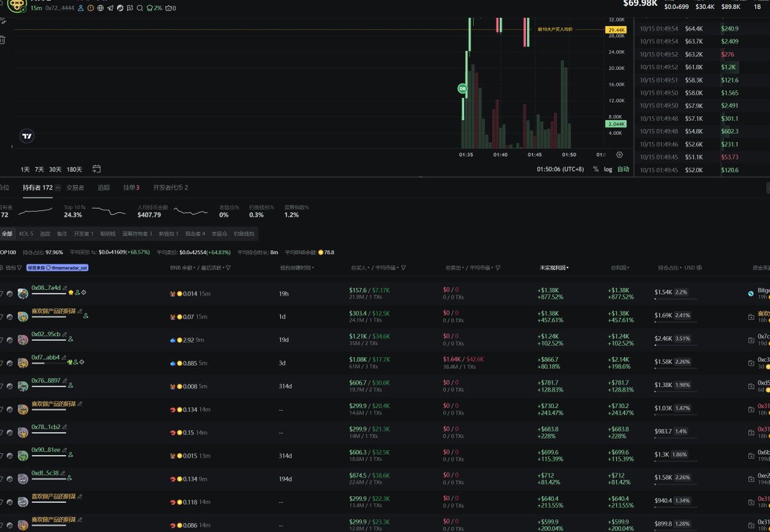Enable auto scale (自动) on chart

coord(623,169)
